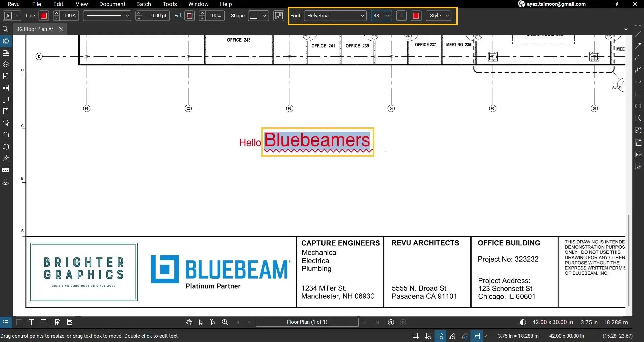The image size is (644, 342).
Task: Select the Arrow tool on right toolbar
Action: pos(638,45)
